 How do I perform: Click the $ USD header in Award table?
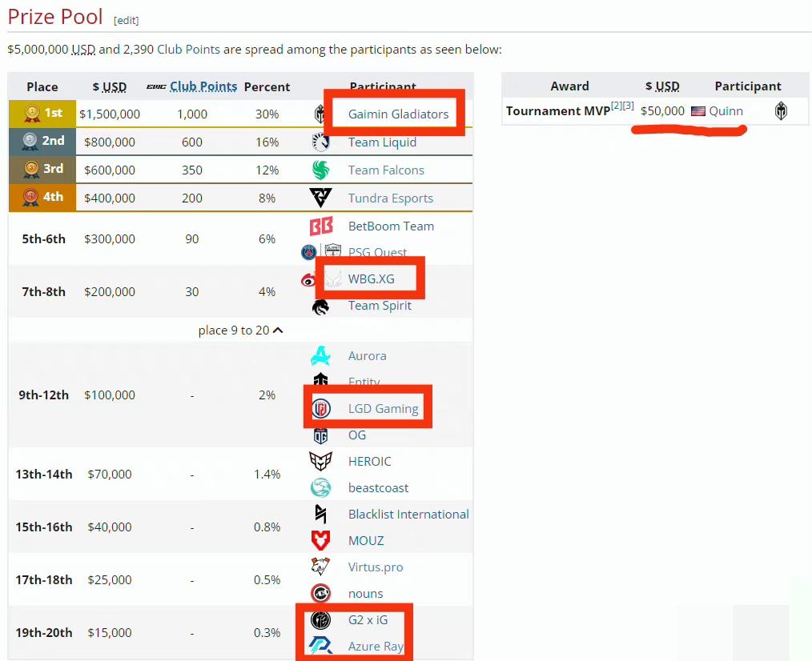click(x=662, y=86)
